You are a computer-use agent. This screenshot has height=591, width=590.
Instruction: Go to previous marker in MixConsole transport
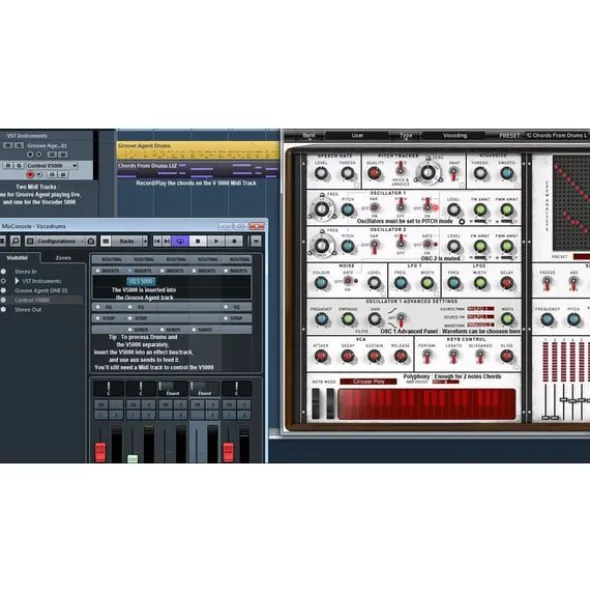(x=157, y=241)
